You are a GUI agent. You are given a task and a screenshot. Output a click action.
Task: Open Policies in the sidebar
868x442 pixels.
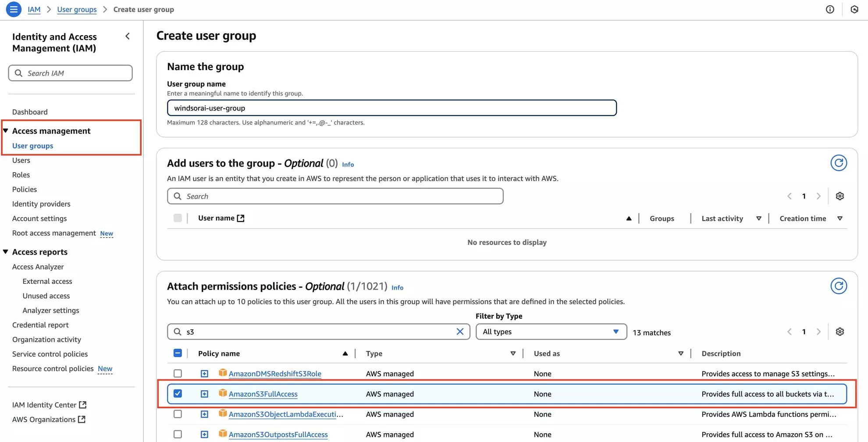[25, 189]
